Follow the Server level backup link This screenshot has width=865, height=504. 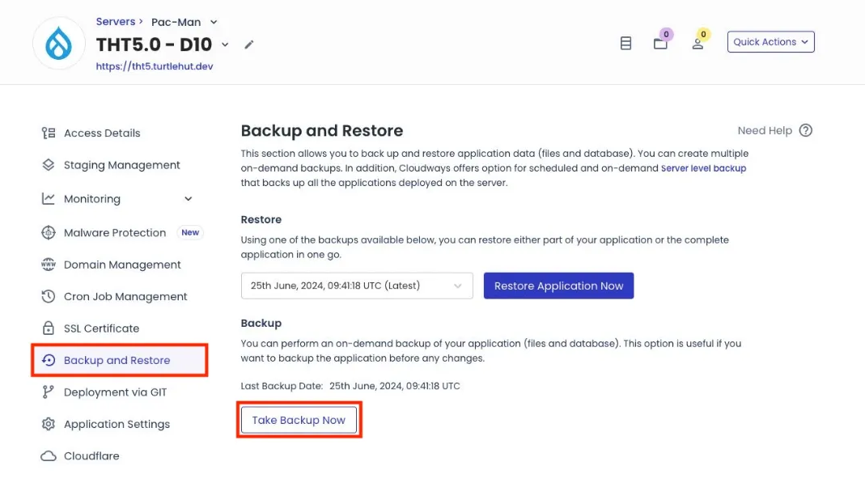pos(703,168)
